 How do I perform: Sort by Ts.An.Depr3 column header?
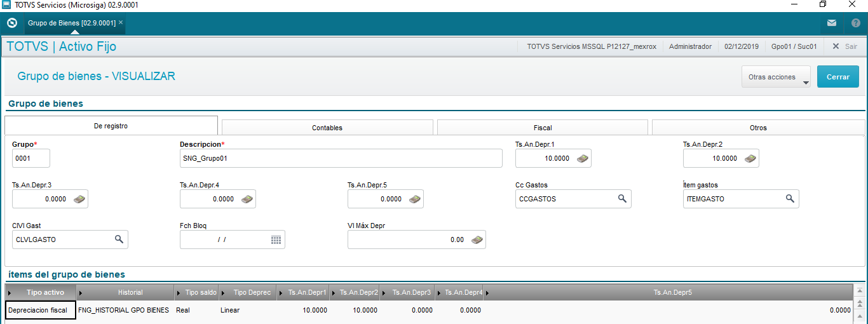407,292
